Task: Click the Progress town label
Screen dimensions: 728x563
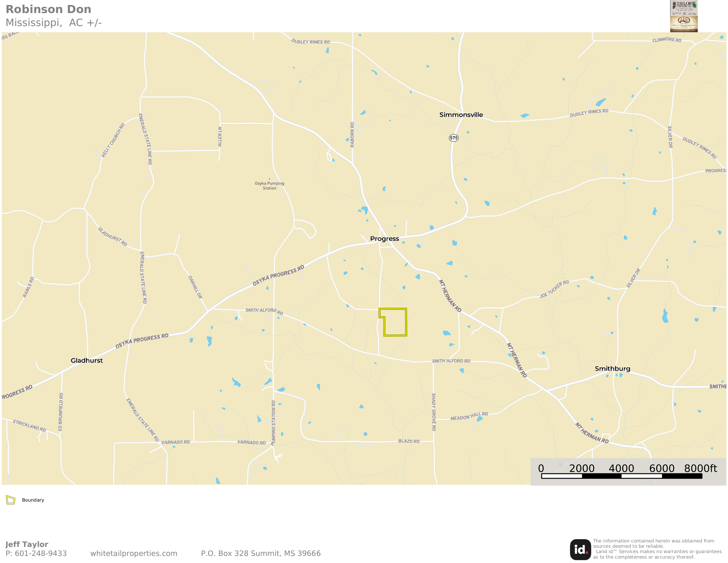Action: 384,239
